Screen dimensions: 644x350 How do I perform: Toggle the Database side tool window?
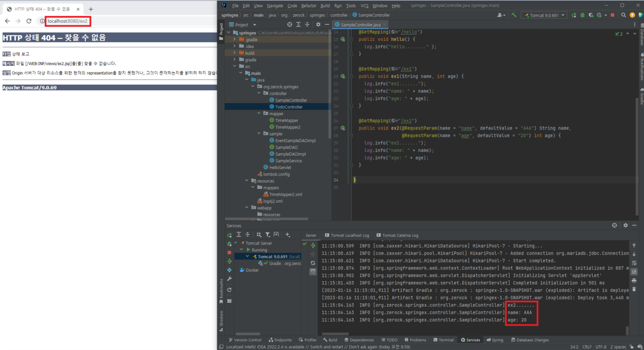[x=641, y=35]
